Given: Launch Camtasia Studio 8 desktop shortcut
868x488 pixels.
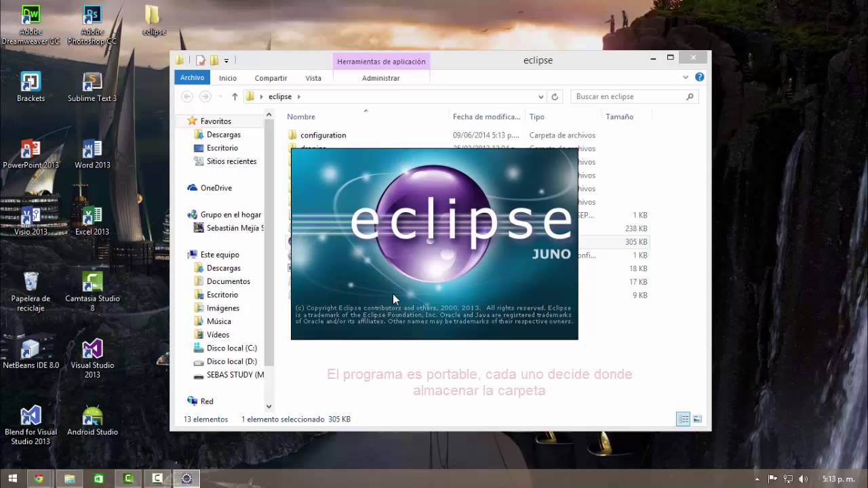Looking at the screenshot, I should pyautogui.click(x=92, y=292).
